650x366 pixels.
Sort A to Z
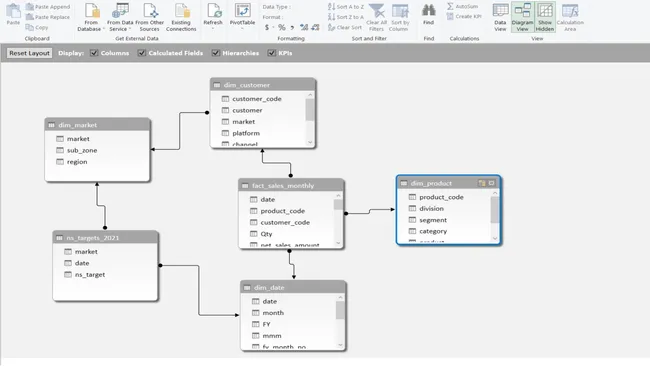(x=346, y=7)
